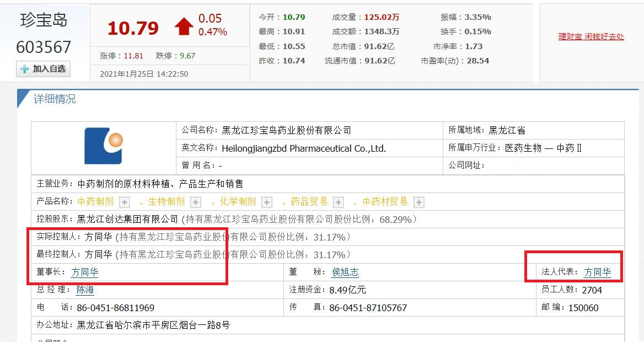Viewport: 644px width, 342px height.
Task: Click the plus icon beside 中药制剂
Action: 125,202
